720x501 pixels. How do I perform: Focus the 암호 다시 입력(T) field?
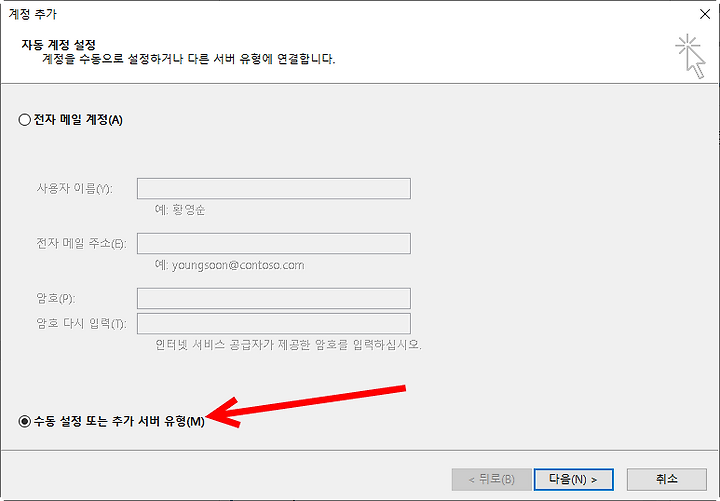274,324
